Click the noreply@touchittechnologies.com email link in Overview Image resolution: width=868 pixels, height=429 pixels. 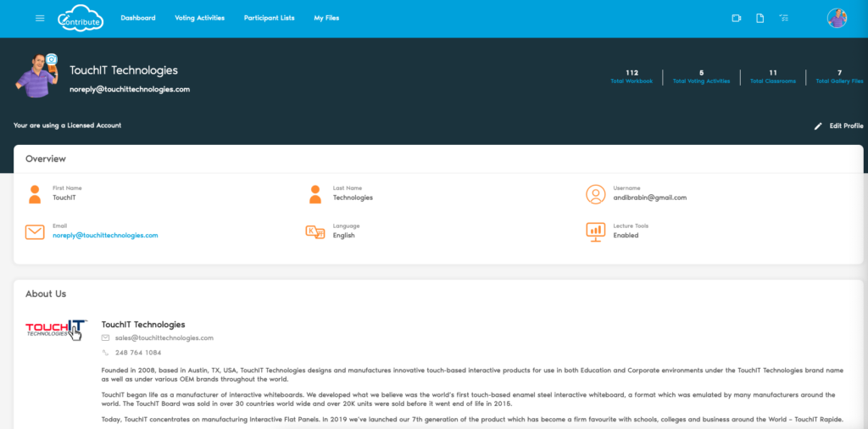tap(105, 235)
